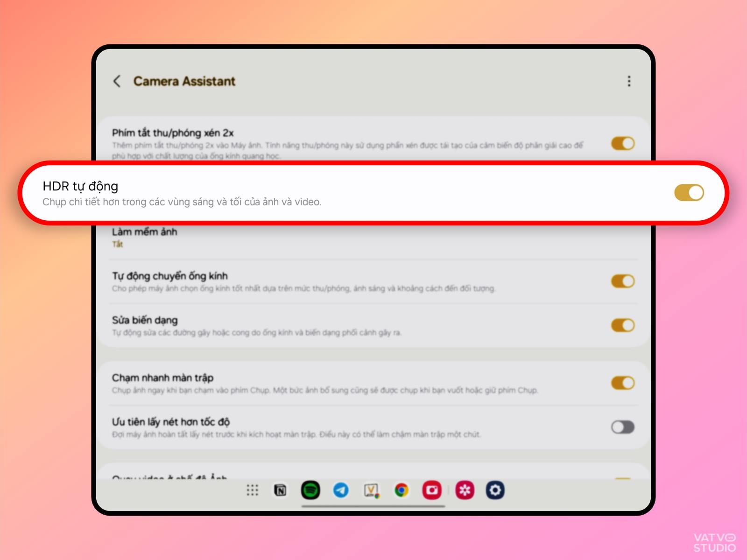The height and width of the screenshot is (560, 747).
Task: Launch Notion from the taskbar
Action: [x=280, y=490]
